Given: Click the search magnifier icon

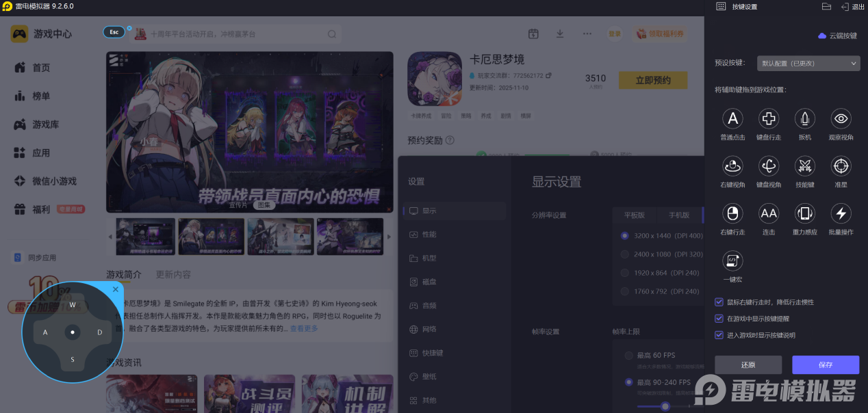Looking at the screenshot, I should pos(332,34).
